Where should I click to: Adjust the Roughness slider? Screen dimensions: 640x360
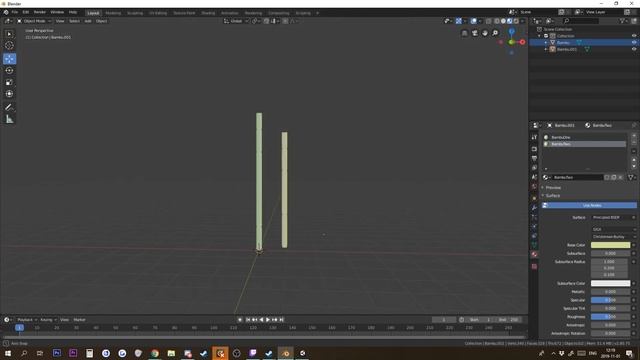610,317
